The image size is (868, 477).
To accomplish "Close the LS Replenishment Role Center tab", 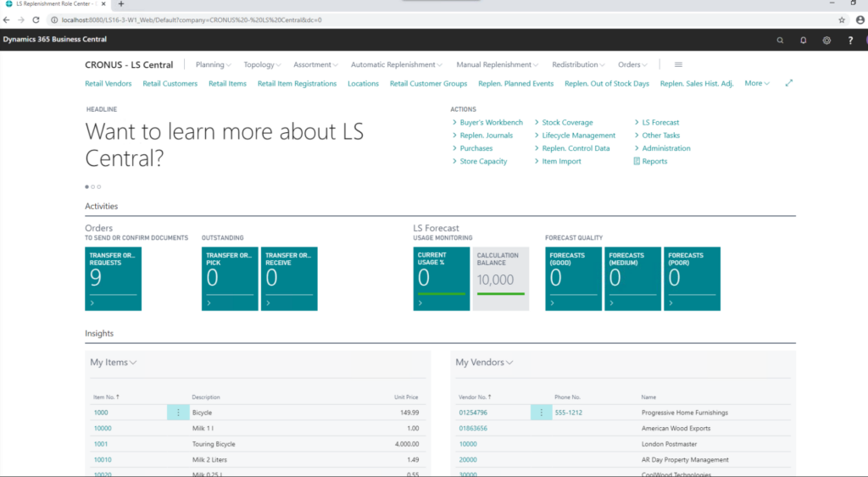I will click(x=103, y=4).
